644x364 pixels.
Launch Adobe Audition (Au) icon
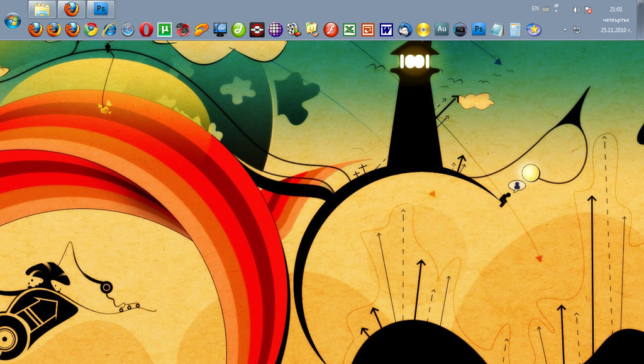point(442,29)
